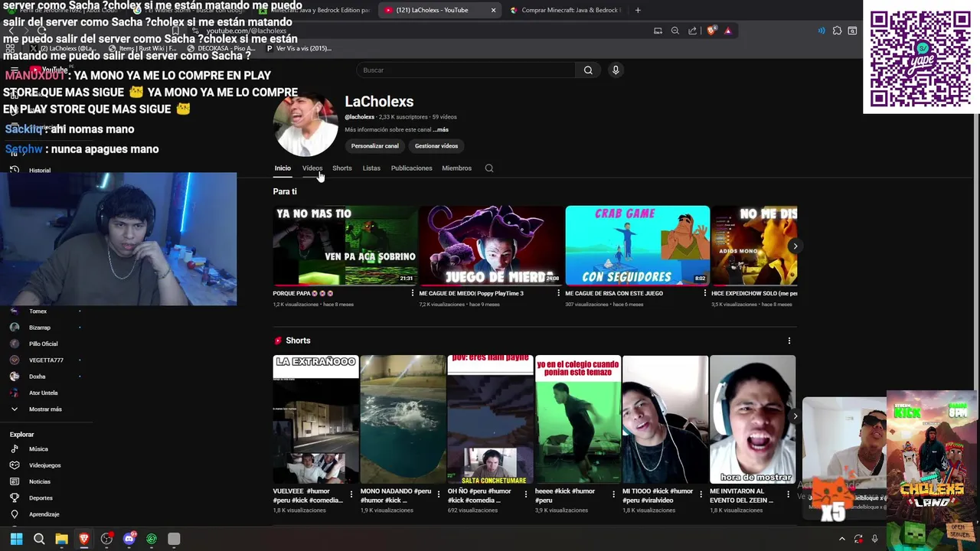Image resolution: width=980 pixels, height=551 pixels.
Task: Click the Deportes trophy icon
Action: pos(15,498)
